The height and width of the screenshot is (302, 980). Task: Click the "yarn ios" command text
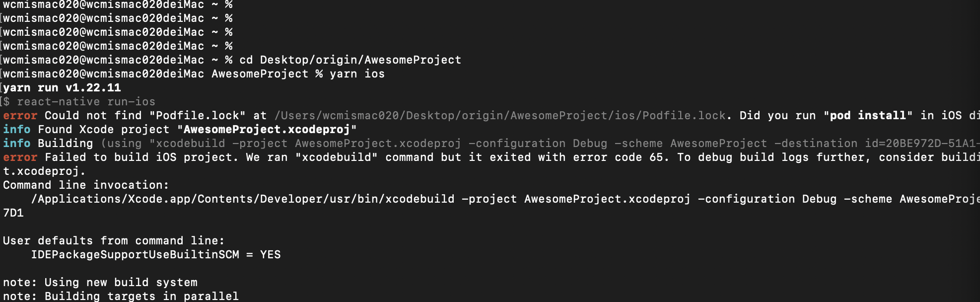pos(357,74)
